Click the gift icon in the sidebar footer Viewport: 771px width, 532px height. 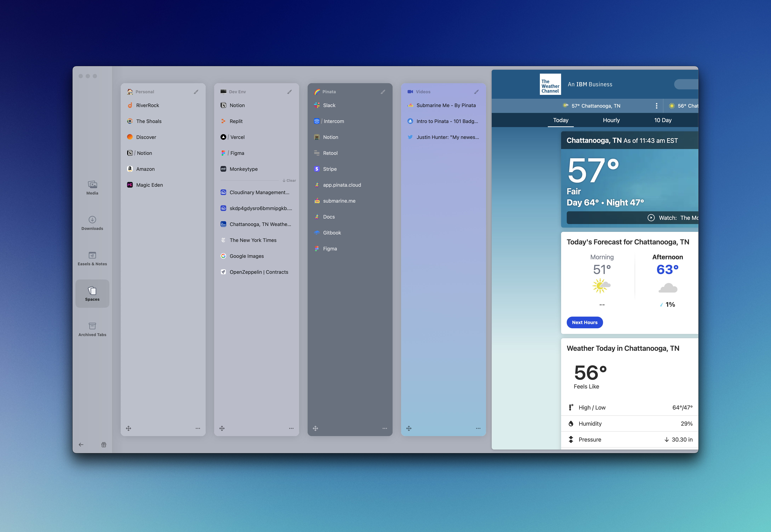[104, 445]
